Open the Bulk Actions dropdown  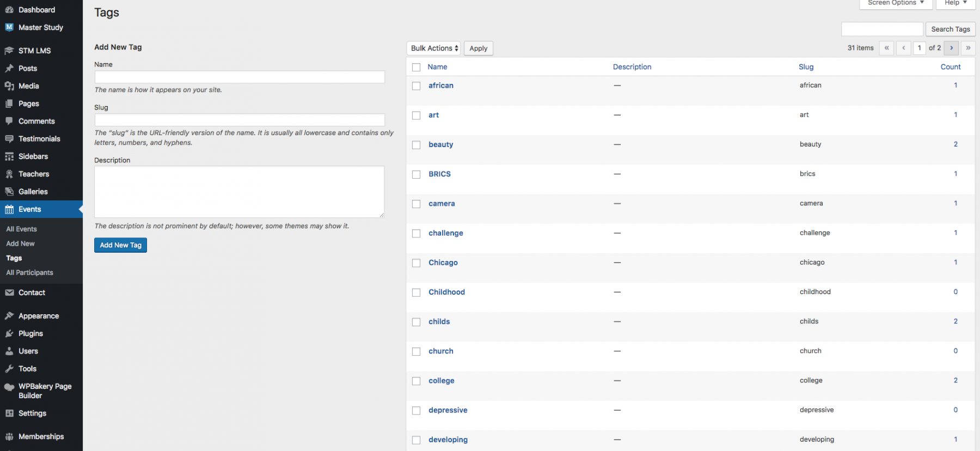pyautogui.click(x=433, y=48)
